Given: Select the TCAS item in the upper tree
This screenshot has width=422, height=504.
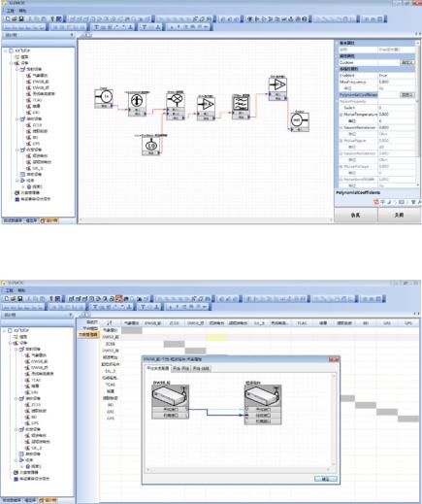Looking at the screenshot, I should click(37, 100).
